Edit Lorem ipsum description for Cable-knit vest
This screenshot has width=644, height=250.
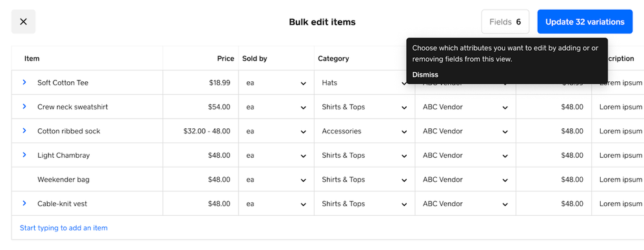click(618, 204)
